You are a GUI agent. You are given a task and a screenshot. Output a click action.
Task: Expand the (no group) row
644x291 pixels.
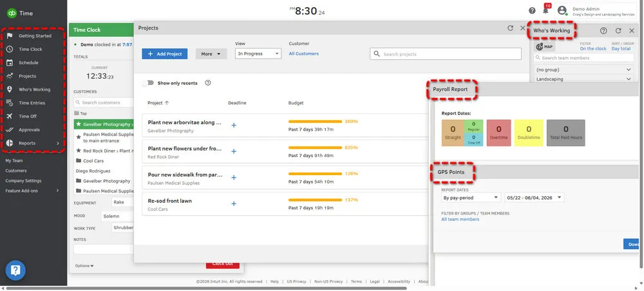click(x=584, y=70)
